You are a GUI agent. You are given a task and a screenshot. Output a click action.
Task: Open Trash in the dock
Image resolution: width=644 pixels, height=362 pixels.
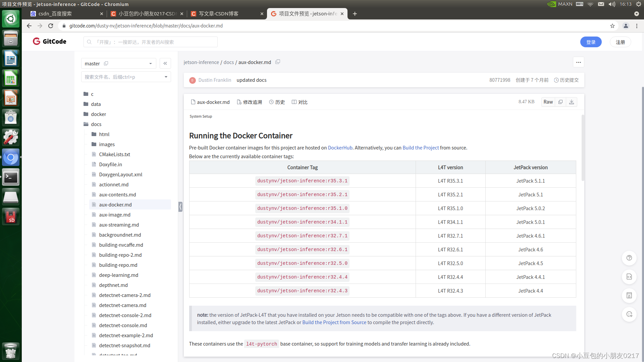(11, 351)
